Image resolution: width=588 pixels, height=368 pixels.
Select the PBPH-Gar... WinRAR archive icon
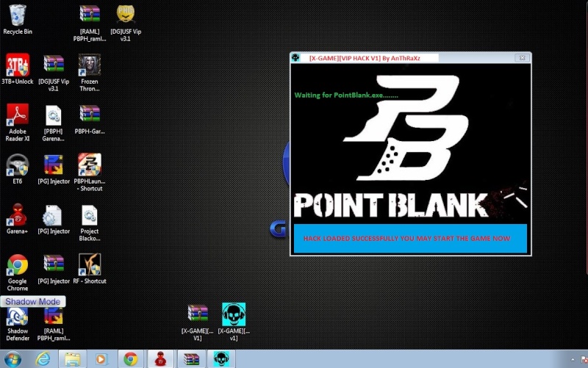tap(90, 114)
